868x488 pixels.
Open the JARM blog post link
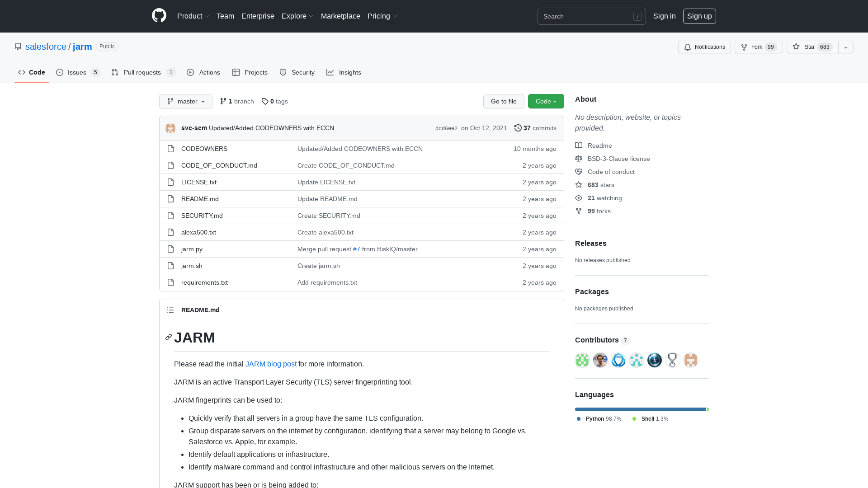[x=271, y=363]
